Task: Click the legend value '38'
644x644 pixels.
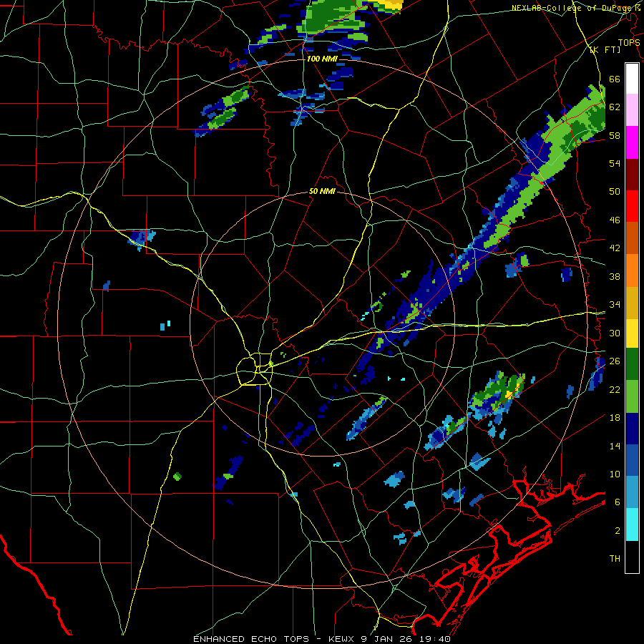Action: pos(615,276)
